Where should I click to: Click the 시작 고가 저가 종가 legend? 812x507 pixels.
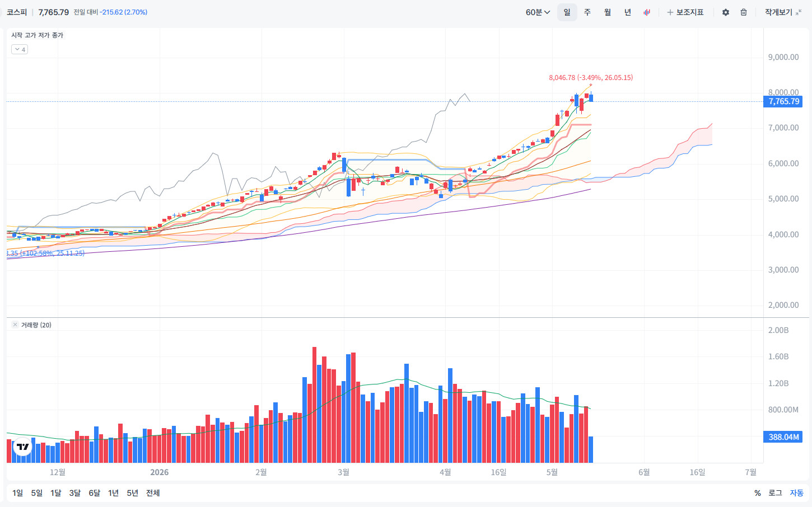coord(38,35)
